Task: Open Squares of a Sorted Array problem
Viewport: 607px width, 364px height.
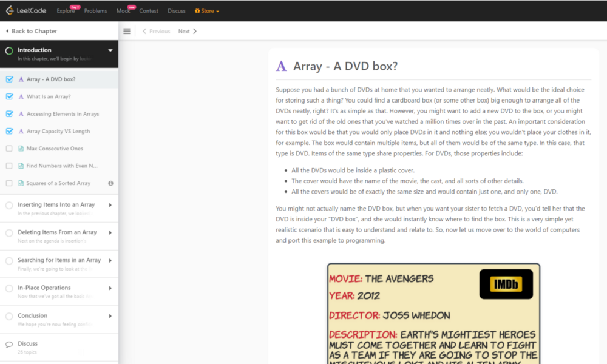Action: click(x=59, y=183)
